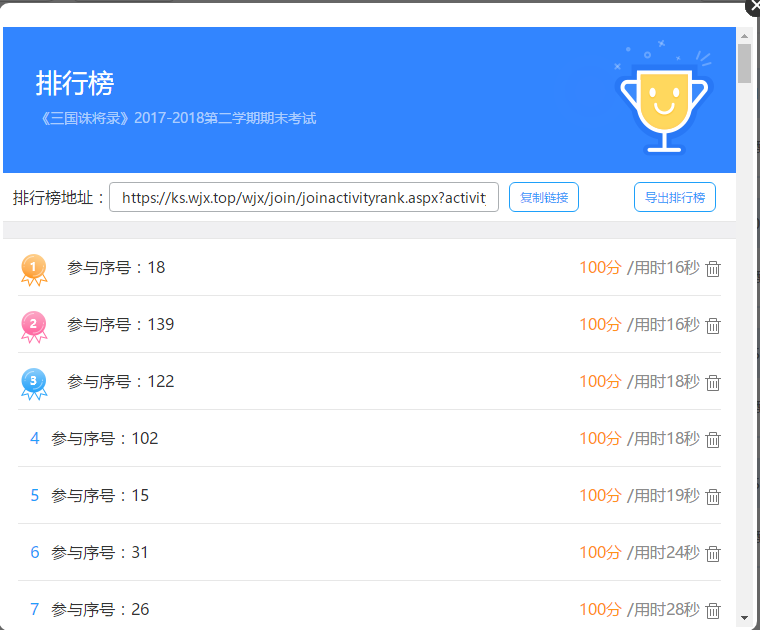The width and height of the screenshot is (760, 630).
Task: Click the yellow trophy graphic
Action: (664, 108)
